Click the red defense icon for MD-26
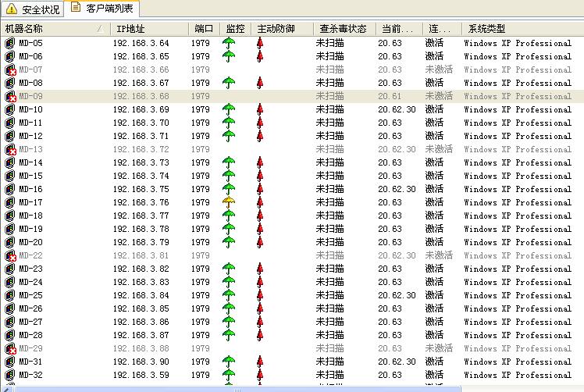The width and height of the screenshot is (584, 392). coord(260,308)
